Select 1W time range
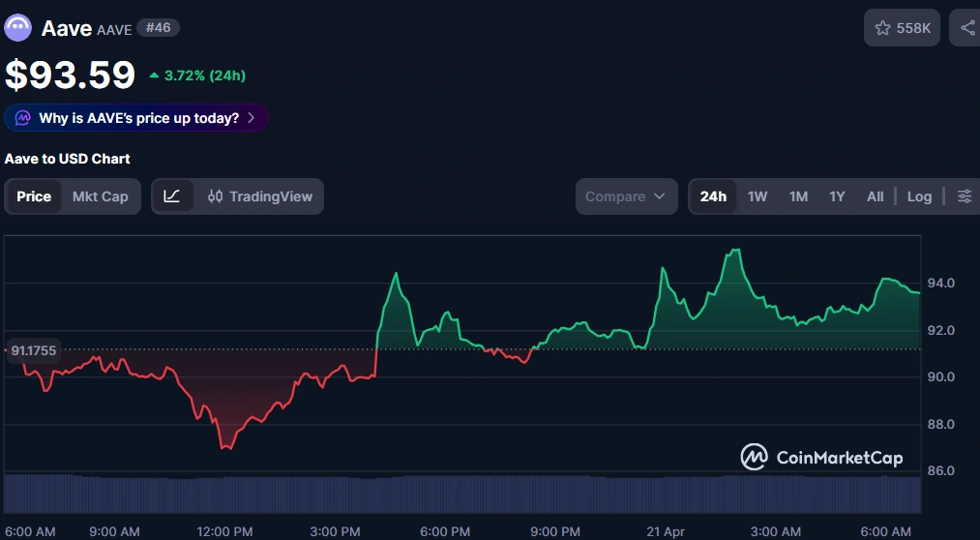Image resolution: width=980 pixels, height=540 pixels. tap(757, 196)
